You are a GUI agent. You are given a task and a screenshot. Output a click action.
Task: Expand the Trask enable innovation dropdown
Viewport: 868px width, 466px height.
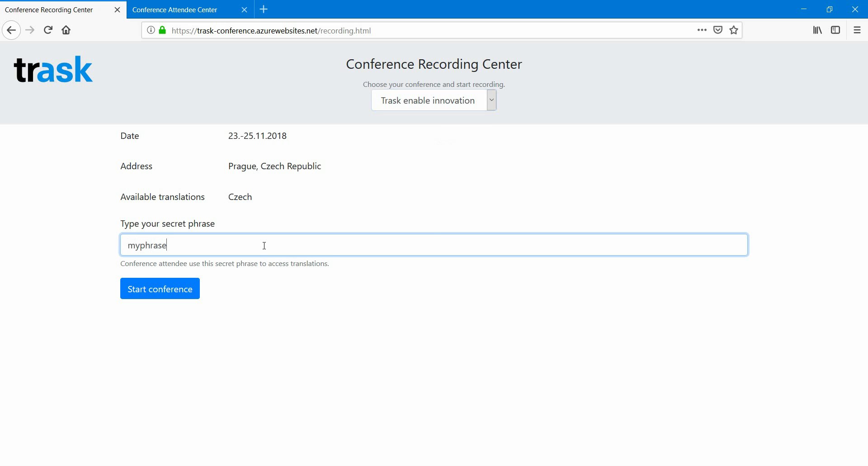pos(434,100)
